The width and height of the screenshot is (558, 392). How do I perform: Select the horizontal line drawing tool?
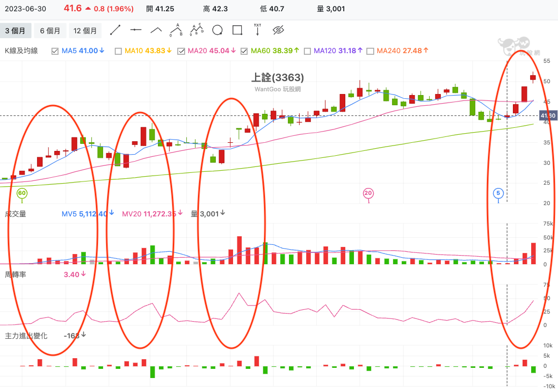[135, 30]
